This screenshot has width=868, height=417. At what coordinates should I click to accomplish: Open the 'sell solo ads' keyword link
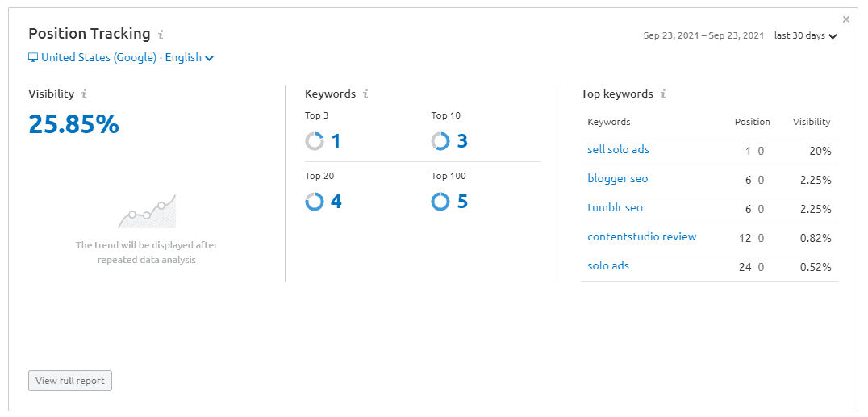coord(618,149)
